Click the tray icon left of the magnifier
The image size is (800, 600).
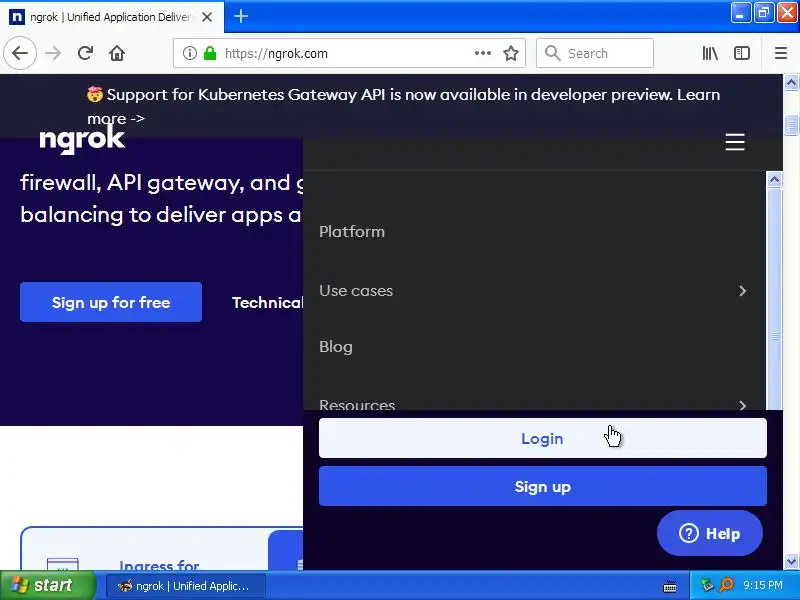pyautogui.click(x=707, y=585)
